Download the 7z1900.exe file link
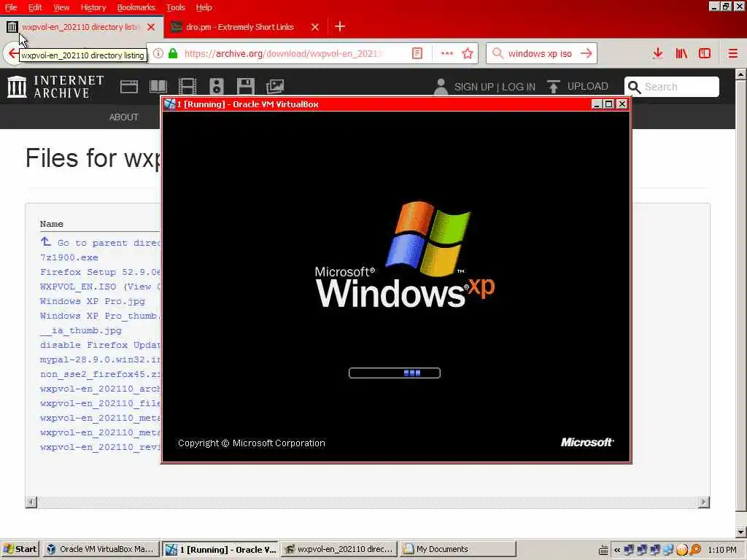747x560 pixels. click(x=69, y=257)
